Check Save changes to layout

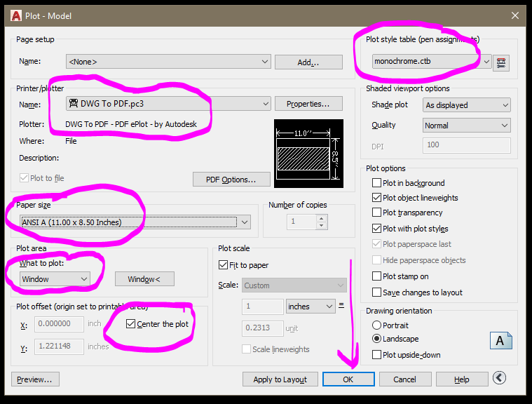[376, 292]
